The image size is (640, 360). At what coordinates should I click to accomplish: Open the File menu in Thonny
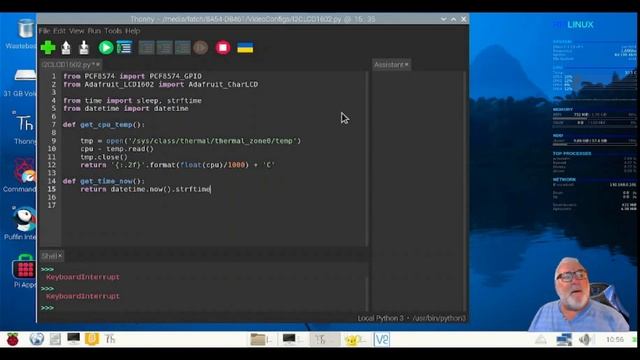[44, 31]
